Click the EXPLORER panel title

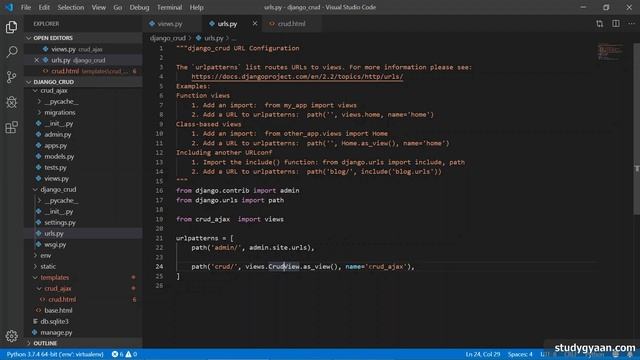(46, 24)
